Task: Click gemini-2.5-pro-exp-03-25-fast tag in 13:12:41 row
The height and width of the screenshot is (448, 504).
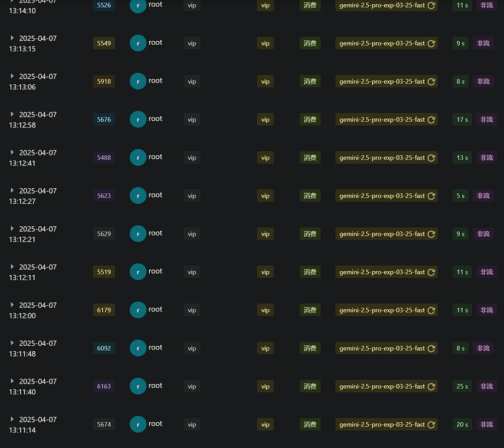Action: coord(386,158)
